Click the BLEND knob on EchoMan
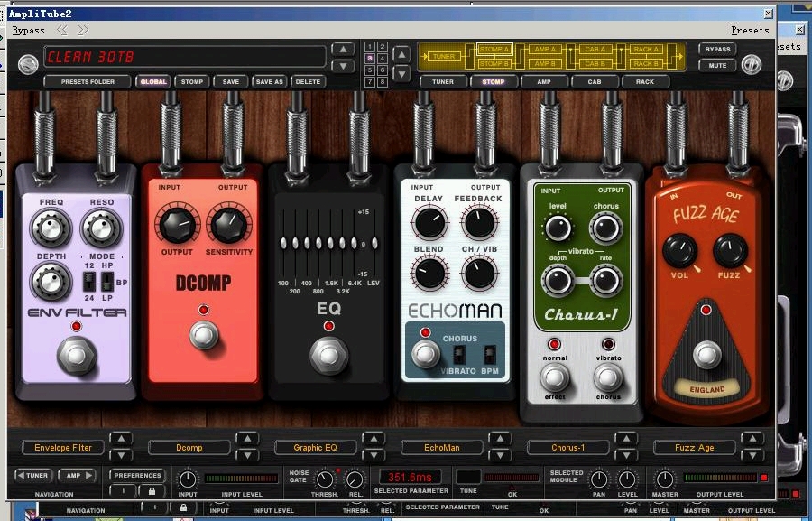 tap(429, 273)
